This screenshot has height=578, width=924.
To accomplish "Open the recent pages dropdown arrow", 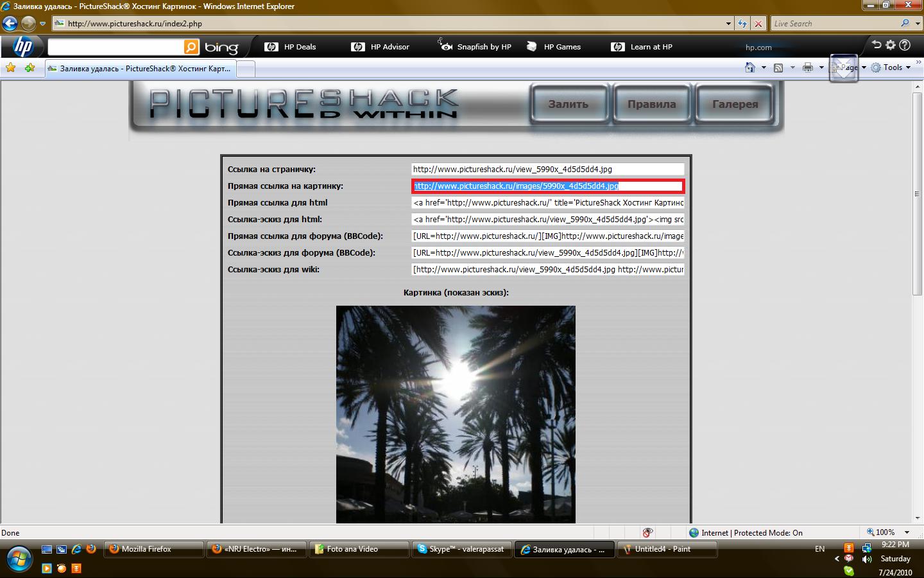I will 42,24.
